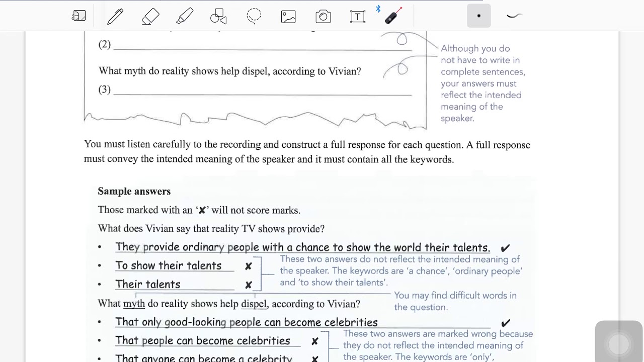Select the Highlighter tool

[185, 16]
